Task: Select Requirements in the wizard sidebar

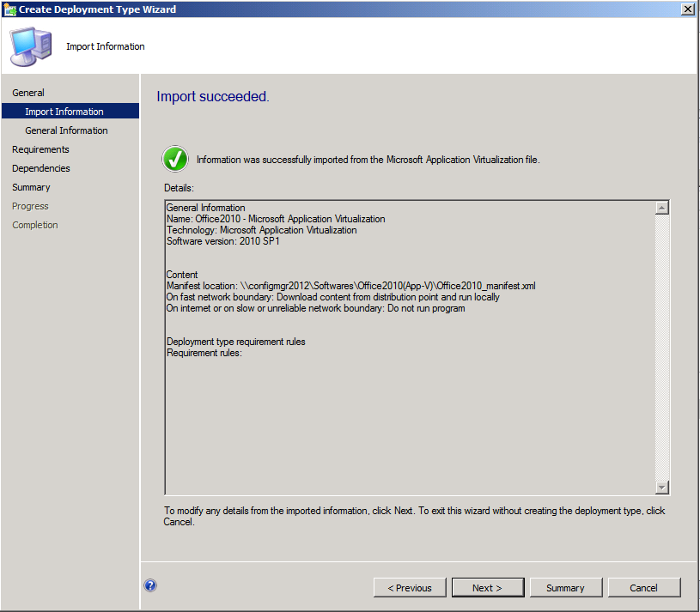Action: [x=40, y=148]
